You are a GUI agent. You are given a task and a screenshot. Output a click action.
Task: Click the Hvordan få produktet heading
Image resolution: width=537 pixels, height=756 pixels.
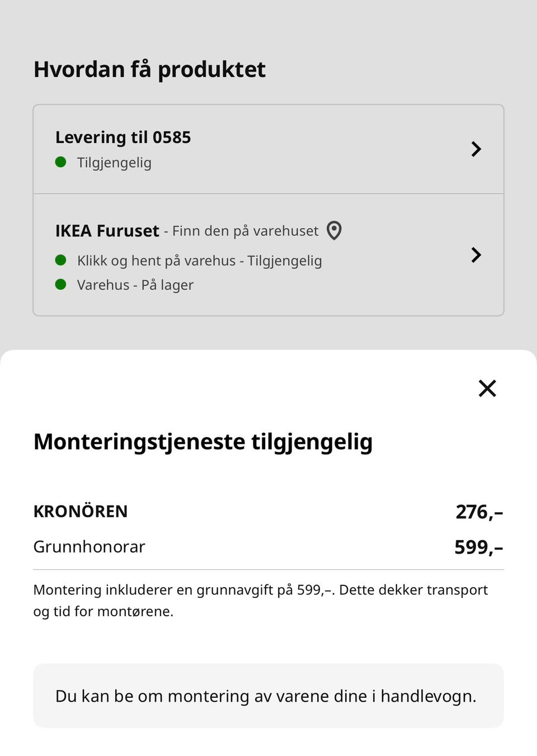click(x=150, y=69)
